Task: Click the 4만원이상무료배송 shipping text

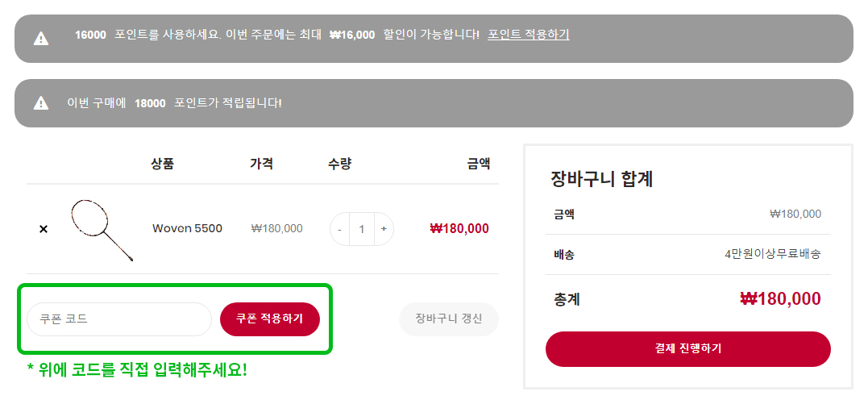Action: pos(773,254)
